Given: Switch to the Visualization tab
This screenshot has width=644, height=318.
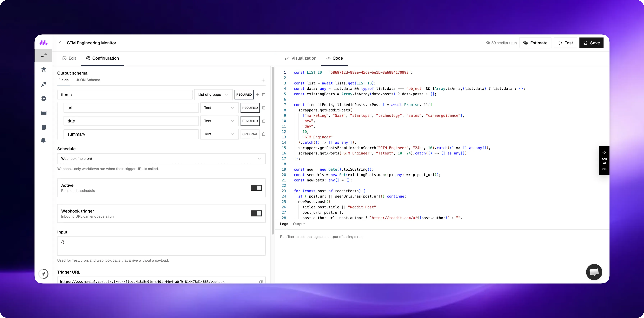Looking at the screenshot, I should point(300,58).
